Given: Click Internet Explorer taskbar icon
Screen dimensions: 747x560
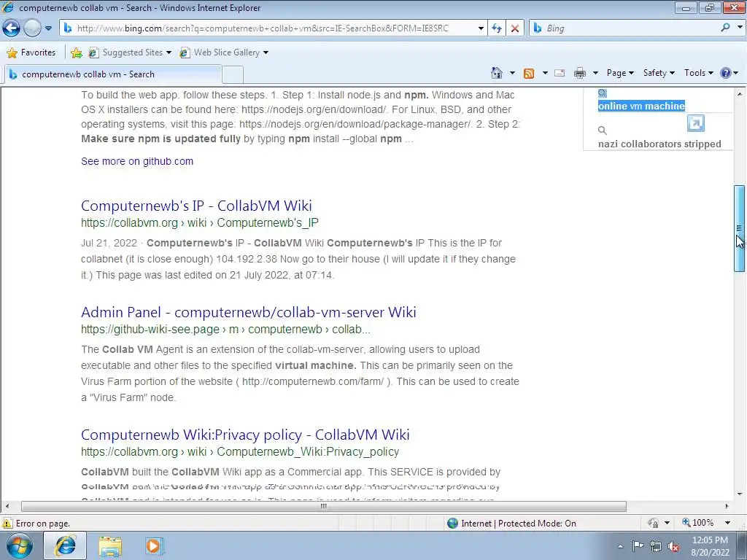Looking at the screenshot, I should click(65, 545).
